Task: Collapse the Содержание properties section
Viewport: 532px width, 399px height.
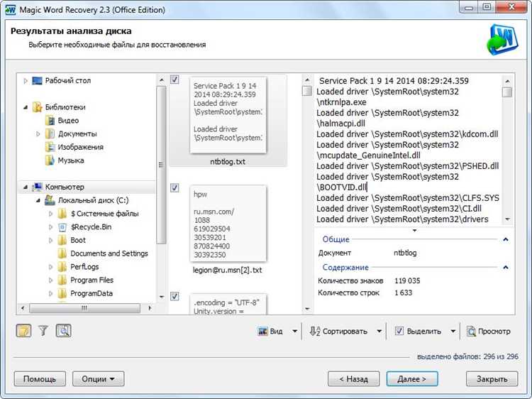Action: [x=506, y=267]
